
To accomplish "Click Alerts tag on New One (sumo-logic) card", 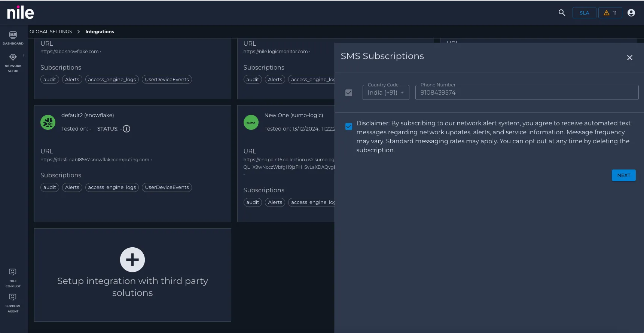I will point(275,202).
